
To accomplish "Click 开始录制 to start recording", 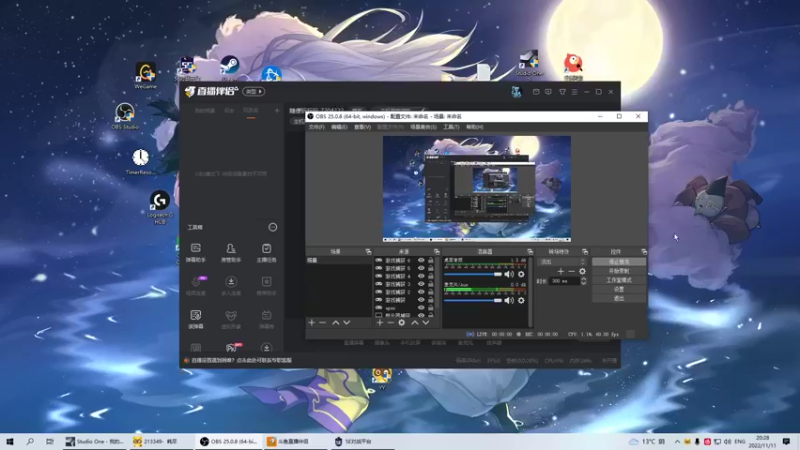I will (x=619, y=271).
